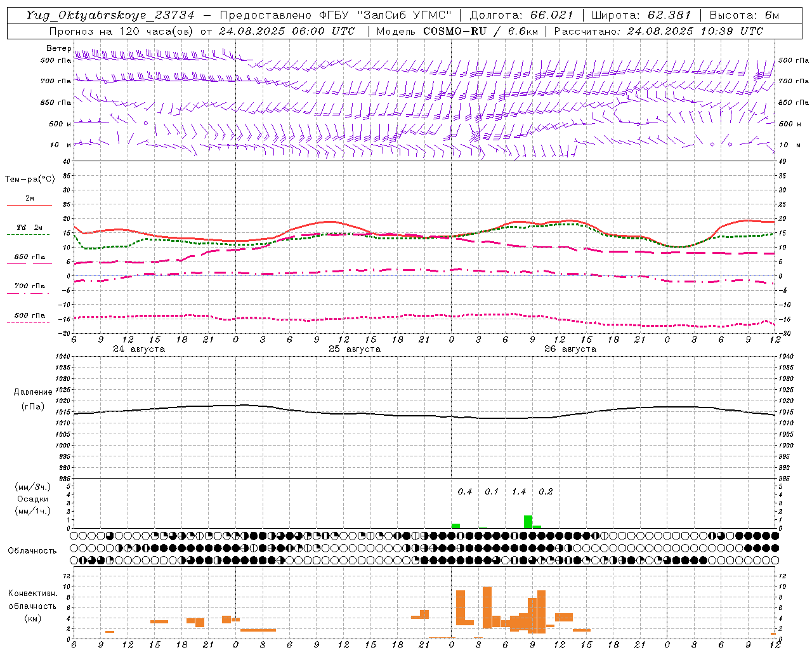Viewport: 812px width, 650px height.
Task: Click the left 500 м wind level label
Action: [60, 124]
